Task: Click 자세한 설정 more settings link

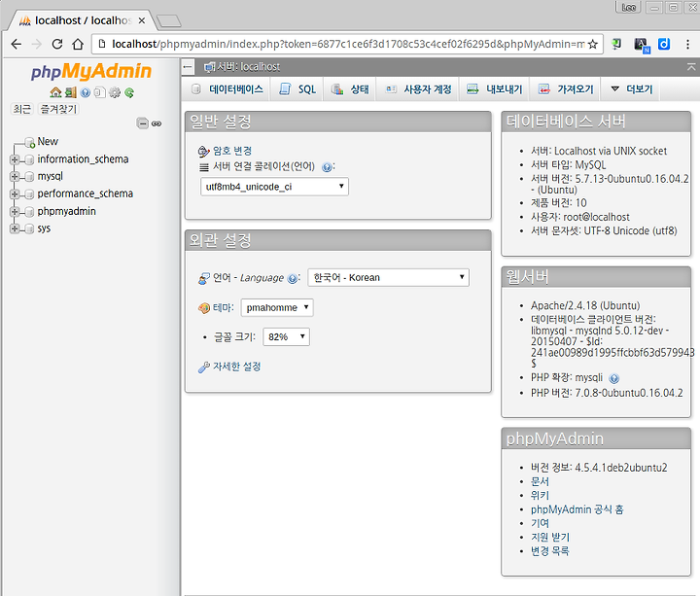Action: pyautogui.click(x=236, y=367)
